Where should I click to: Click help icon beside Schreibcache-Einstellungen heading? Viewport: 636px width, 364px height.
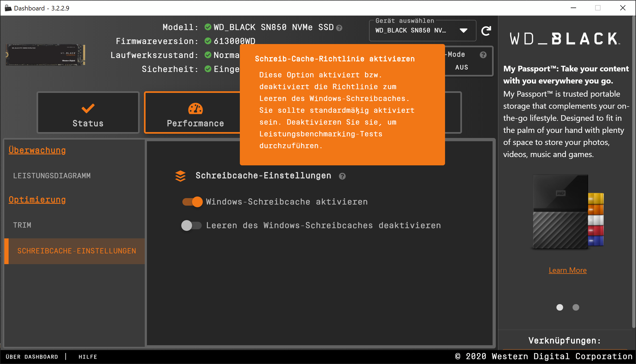pos(342,176)
